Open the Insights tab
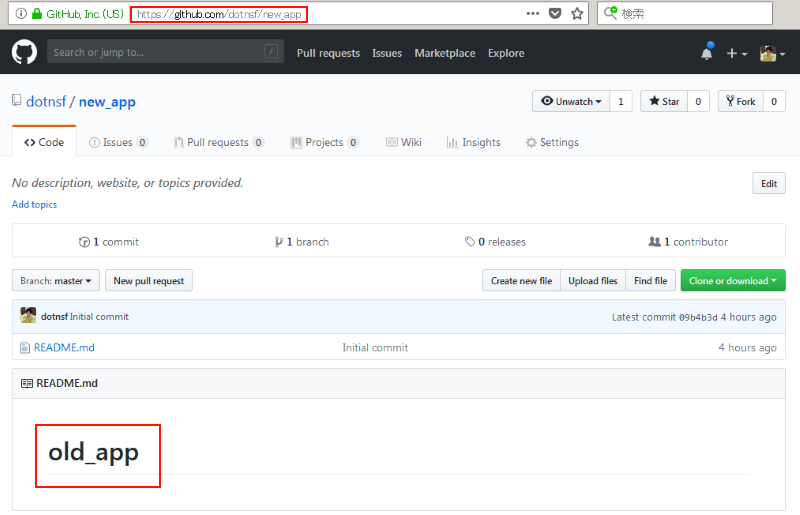The width and height of the screenshot is (800, 515). pyautogui.click(x=473, y=142)
